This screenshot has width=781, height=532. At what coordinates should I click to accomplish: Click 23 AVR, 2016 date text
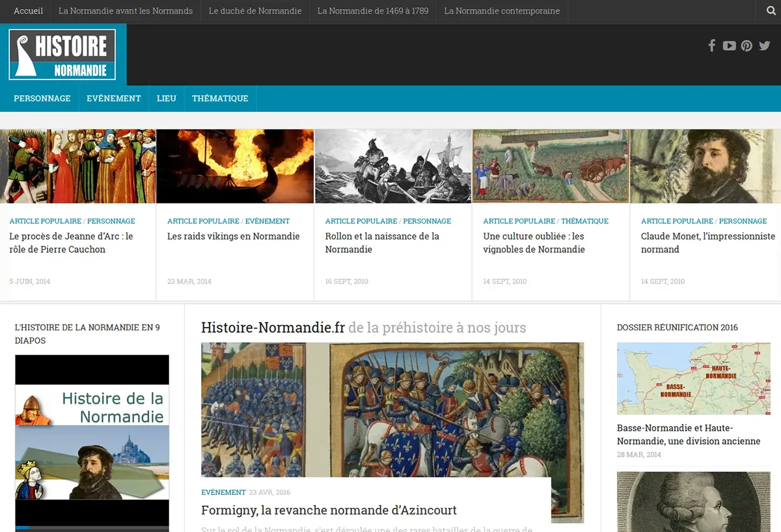(269, 492)
